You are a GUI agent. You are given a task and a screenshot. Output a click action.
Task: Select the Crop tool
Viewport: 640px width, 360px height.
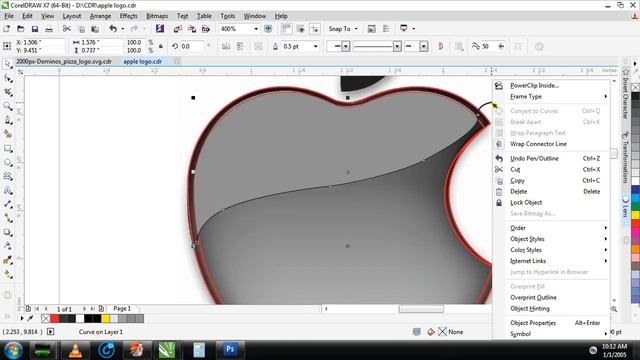(7, 92)
